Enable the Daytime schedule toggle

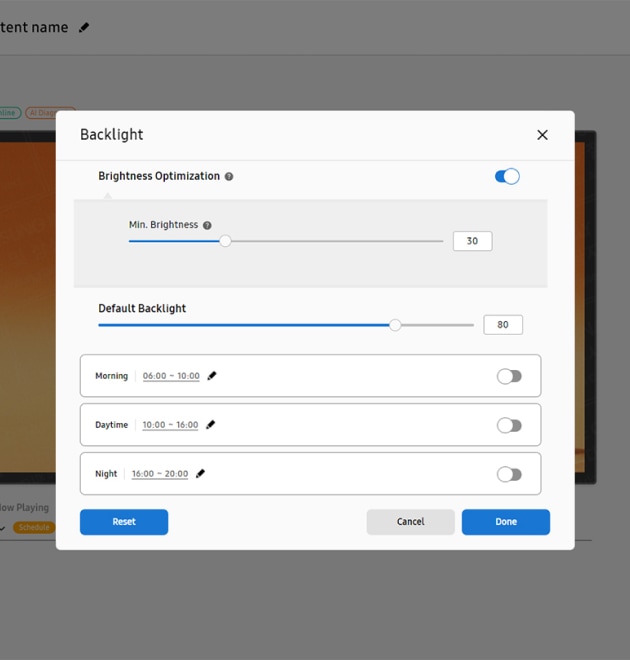point(509,425)
